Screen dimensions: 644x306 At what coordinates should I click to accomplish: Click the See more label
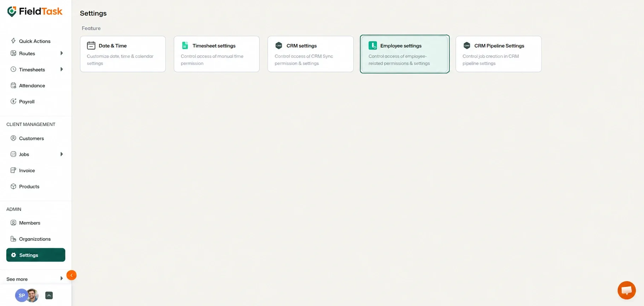[x=17, y=279]
